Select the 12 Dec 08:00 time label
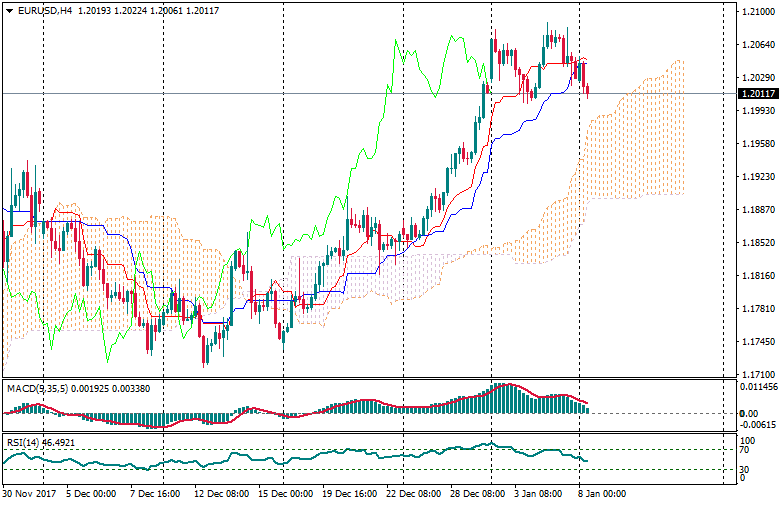The height and width of the screenshot is (505, 779). (221, 494)
